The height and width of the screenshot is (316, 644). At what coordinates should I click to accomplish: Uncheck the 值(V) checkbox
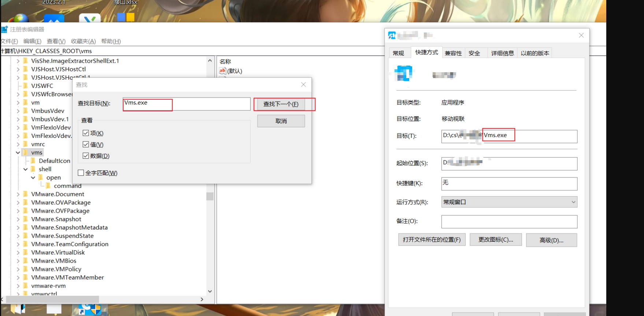(x=86, y=144)
